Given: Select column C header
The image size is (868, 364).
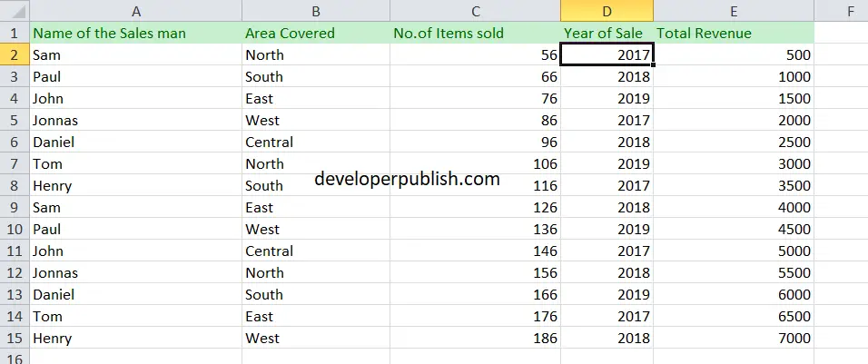Looking at the screenshot, I should (475, 11).
